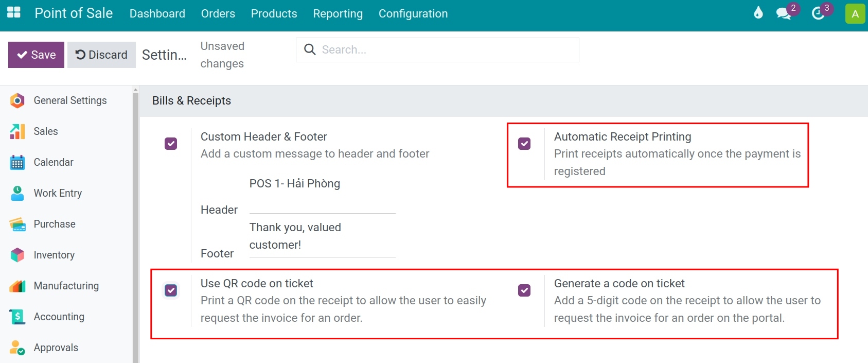Select the Manufacturing settings icon
The height and width of the screenshot is (363, 868).
(x=17, y=286)
